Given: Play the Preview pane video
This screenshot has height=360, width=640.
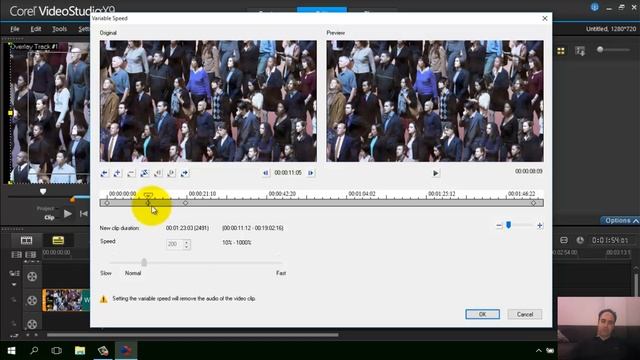Looking at the screenshot, I should click(x=436, y=173).
